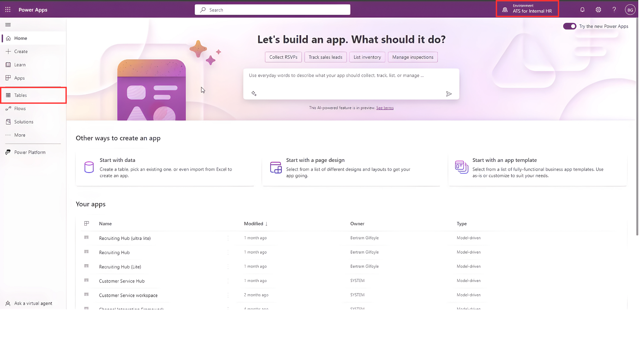Open the Customer Service workspace app
This screenshot has width=644, height=362.
click(x=128, y=295)
